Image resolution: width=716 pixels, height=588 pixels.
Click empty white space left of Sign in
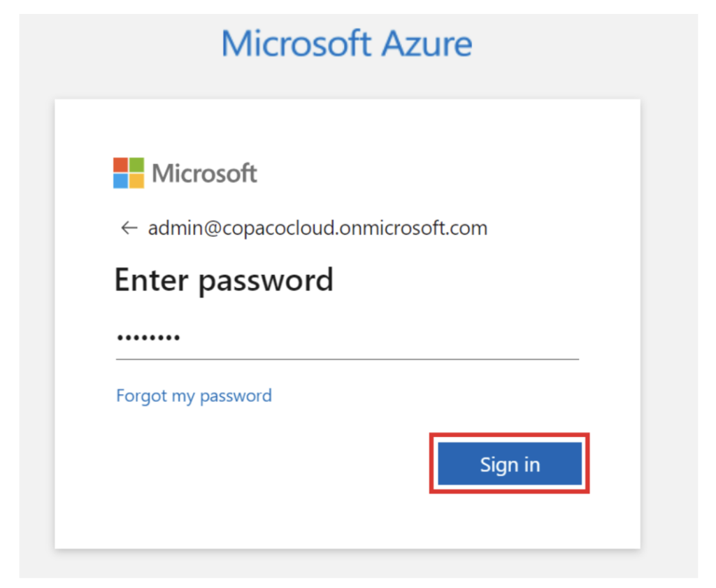266,465
